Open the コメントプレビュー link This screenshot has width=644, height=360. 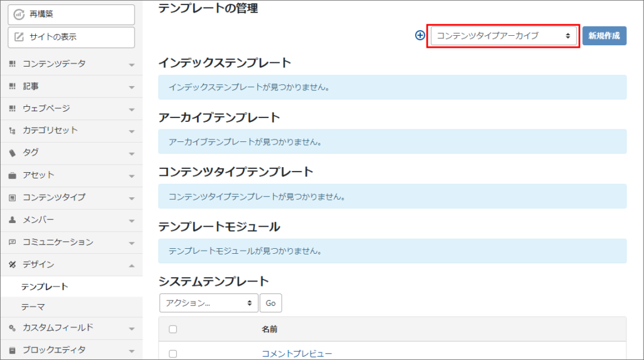[297, 354]
